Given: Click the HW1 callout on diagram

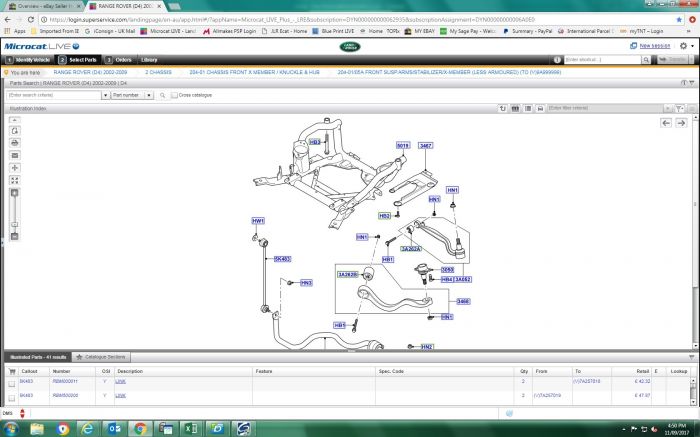Looking at the screenshot, I should (258, 221).
